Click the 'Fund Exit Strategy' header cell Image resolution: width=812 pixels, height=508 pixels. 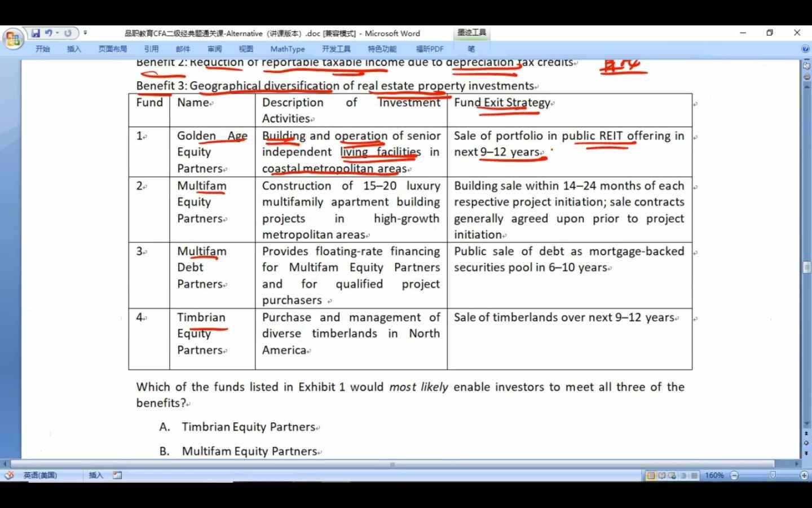570,110
